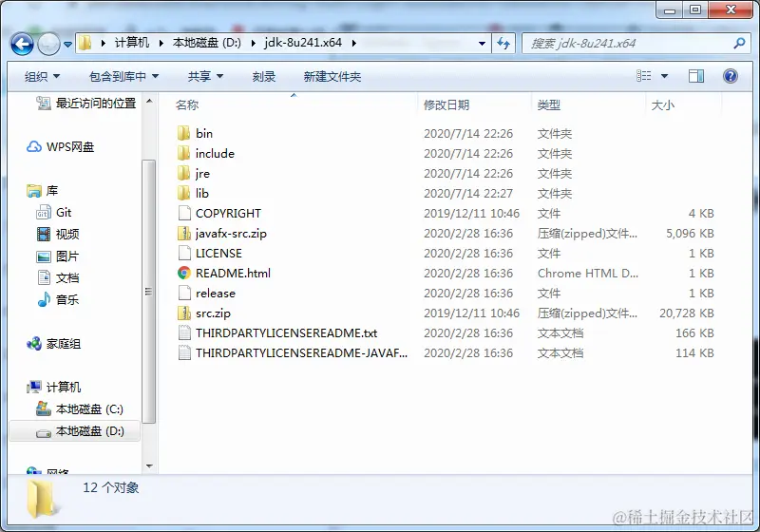Open the 共享 menu
The width and height of the screenshot is (760, 532).
coord(205,77)
